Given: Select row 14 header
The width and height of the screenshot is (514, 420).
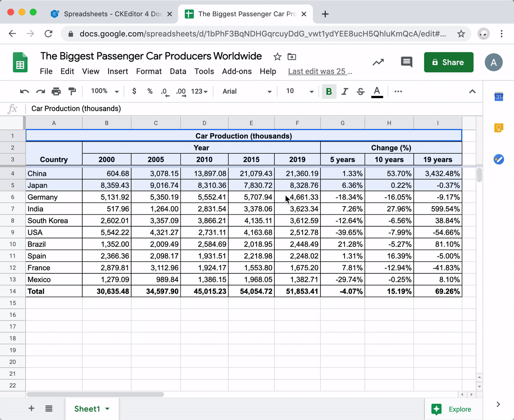Looking at the screenshot, I should [x=13, y=291].
